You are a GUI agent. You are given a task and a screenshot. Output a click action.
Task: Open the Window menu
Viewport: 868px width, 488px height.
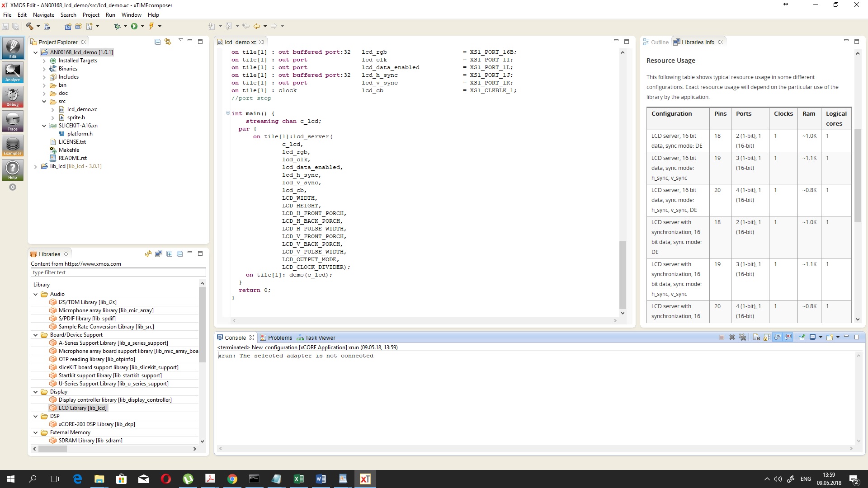point(131,15)
